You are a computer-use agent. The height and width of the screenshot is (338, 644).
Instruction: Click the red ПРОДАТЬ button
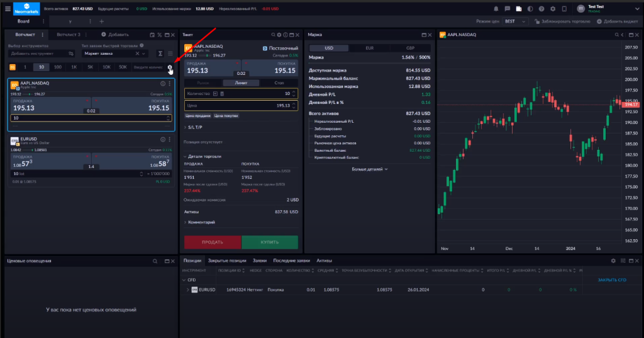pyautogui.click(x=213, y=242)
